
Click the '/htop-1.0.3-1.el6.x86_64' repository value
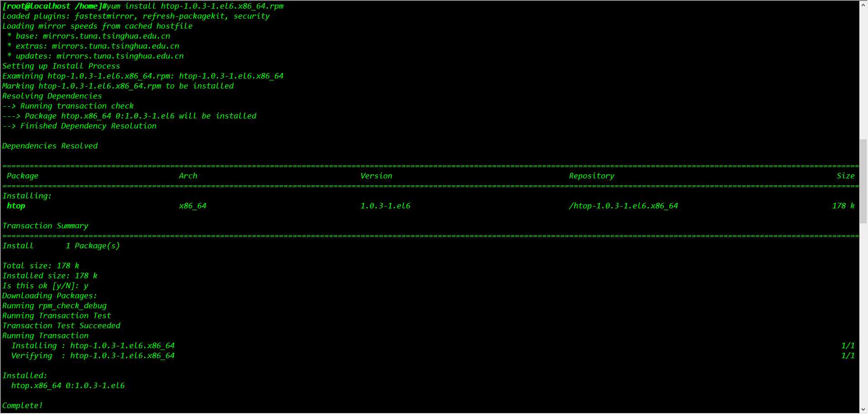point(624,206)
